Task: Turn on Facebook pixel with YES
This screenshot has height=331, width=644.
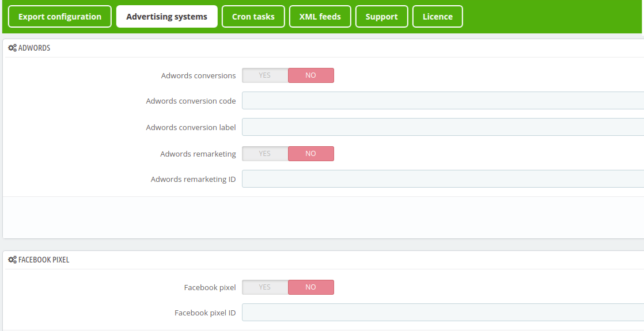Action: (265, 287)
